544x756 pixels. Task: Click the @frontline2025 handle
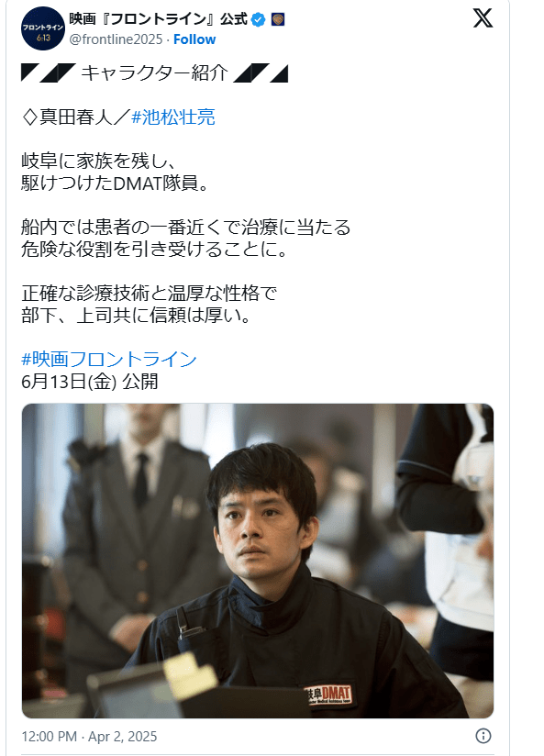(116, 39)
